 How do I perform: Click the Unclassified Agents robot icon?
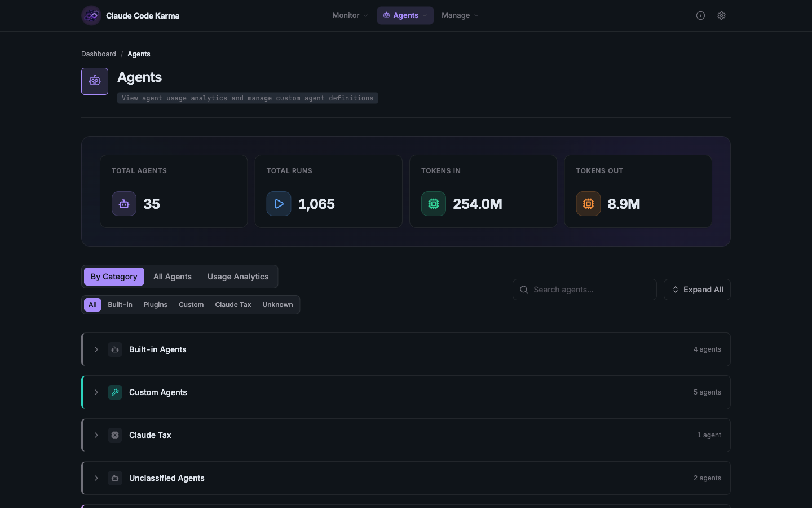pos(115,478)
